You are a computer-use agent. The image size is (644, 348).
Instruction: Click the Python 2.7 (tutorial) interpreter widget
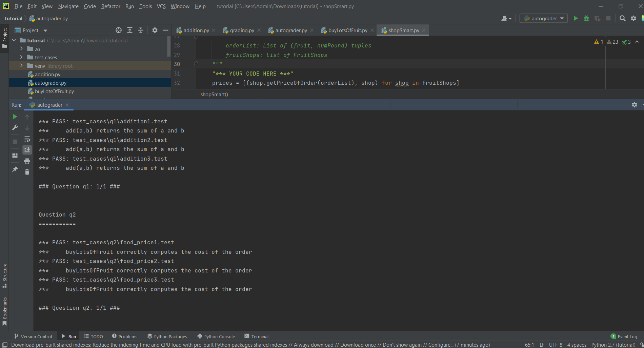[x=613, y=345]
